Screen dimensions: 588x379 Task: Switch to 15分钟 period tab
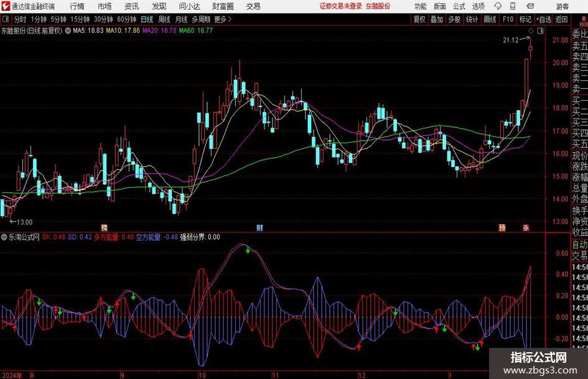pyautogui.click(x=80, y=19)
